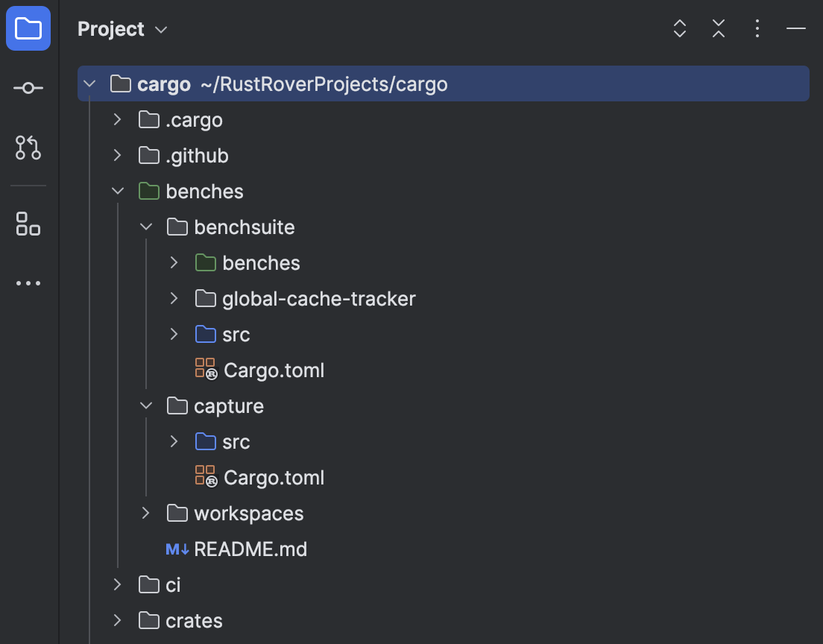Open the Pull Requests tool window icon
Image resolution: width=823 pixels, height=644 pixels.
pyautogui.click(x=28, y=148)
